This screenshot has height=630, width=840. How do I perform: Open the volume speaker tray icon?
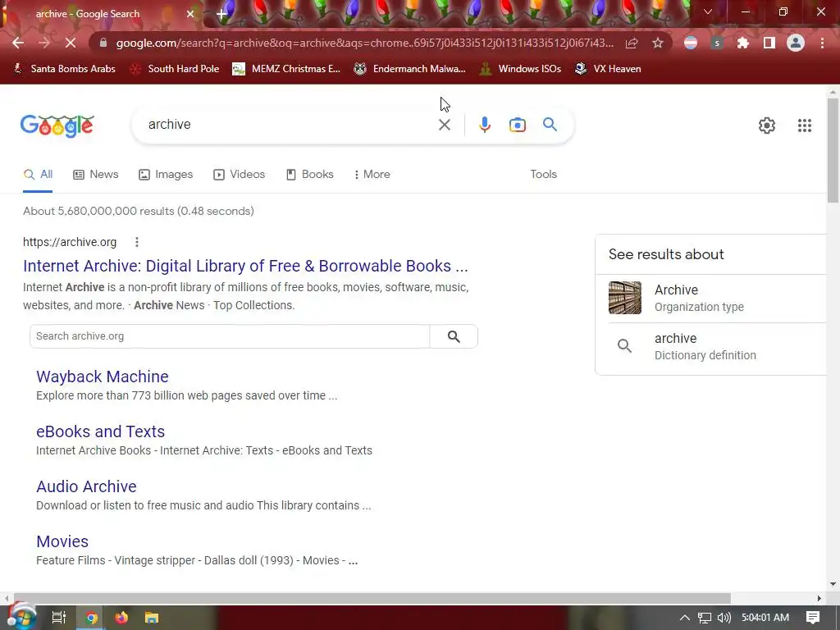[x=724, y=618]
